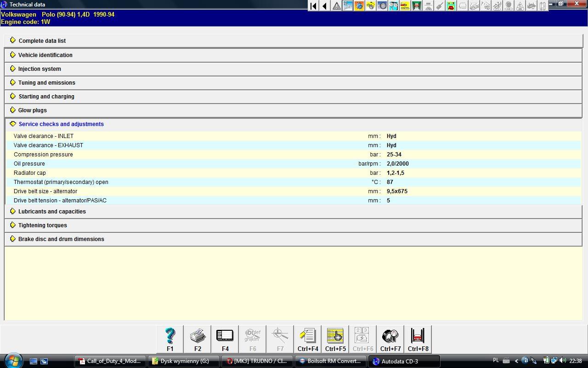Click the highlighted technical data toolbar icon

click(x=348, y=6)
